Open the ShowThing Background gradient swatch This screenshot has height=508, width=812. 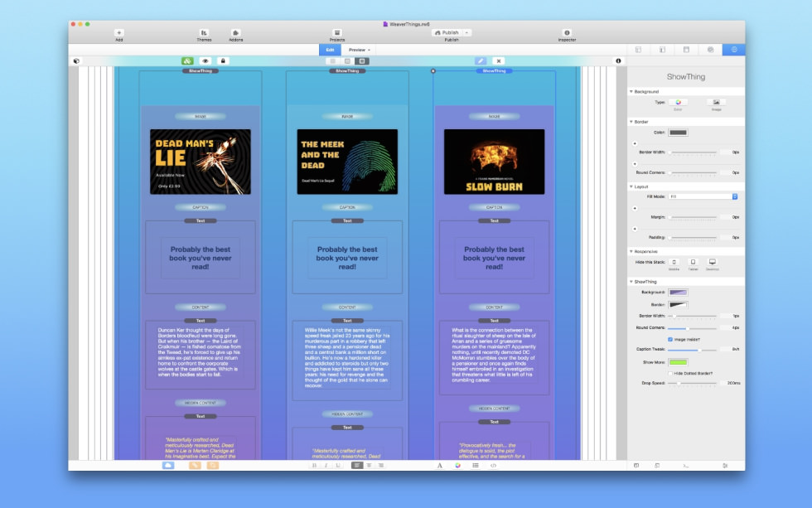678,293
